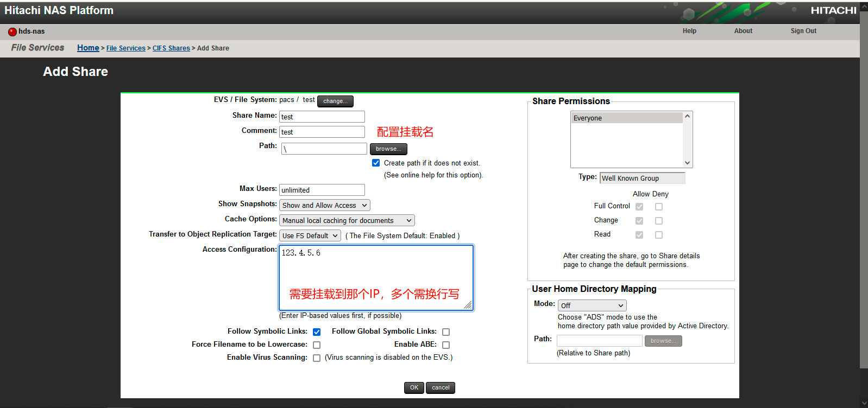Uncheck Follow Symbolic Links checkbox
The height and width of the screenshot is (408, 868).
pos(317,332)
